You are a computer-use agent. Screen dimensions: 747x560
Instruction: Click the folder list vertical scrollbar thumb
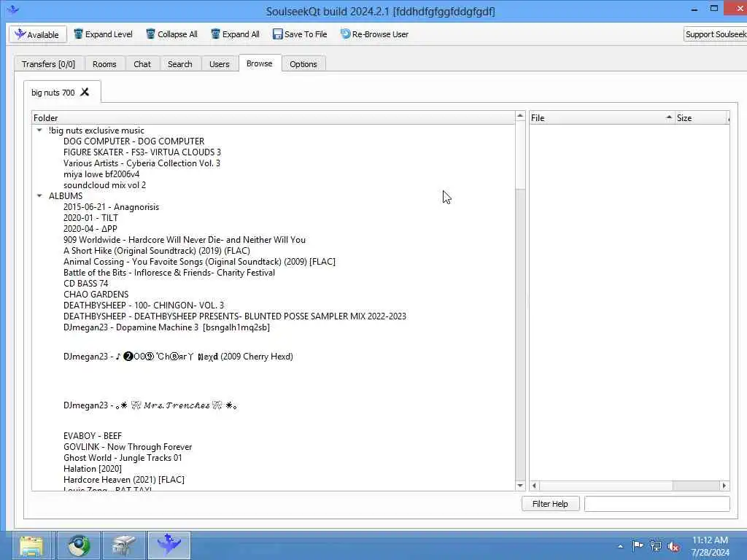click(x=520, y=155)
